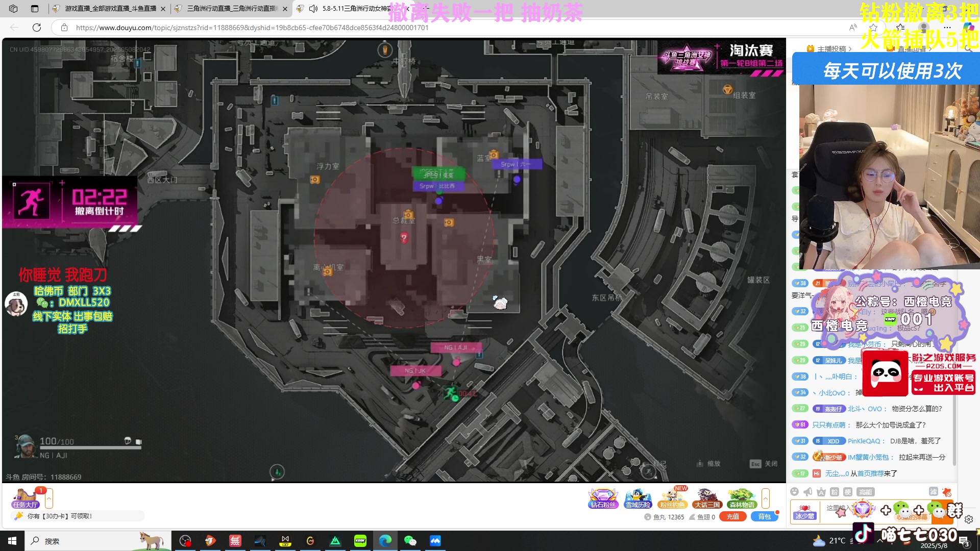
Task: Click the 首页推荐 link in chat
Action: pos(871,473)
